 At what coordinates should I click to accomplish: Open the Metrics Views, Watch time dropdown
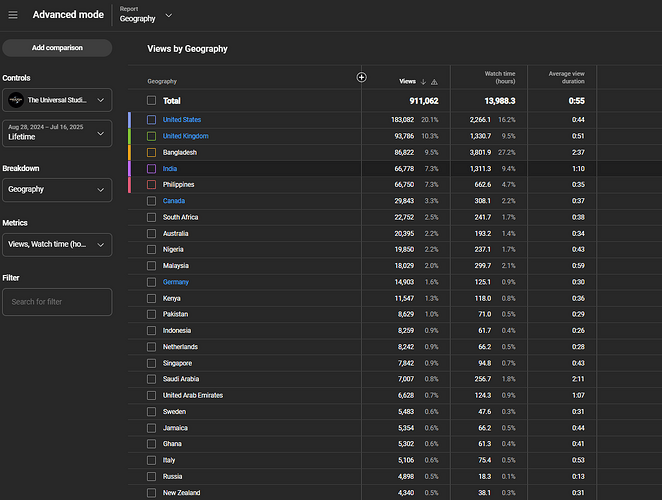click(57, 245)
